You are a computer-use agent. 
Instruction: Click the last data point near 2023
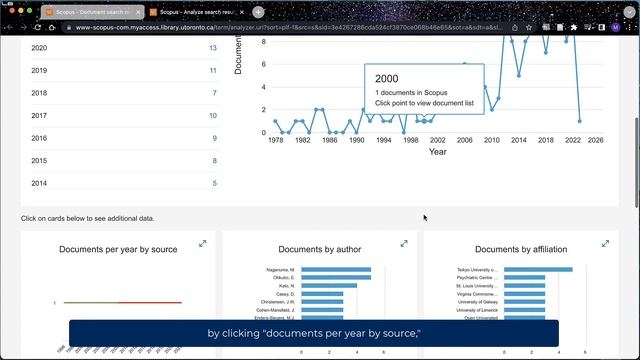click(580, 121)
